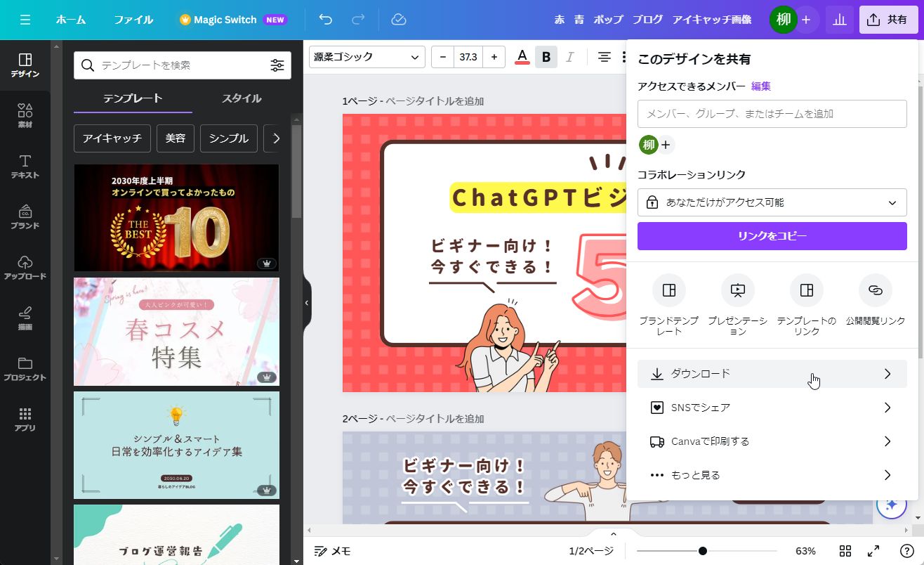
Task: Toggle italic text formatting
Action: [x=569, y=57]
